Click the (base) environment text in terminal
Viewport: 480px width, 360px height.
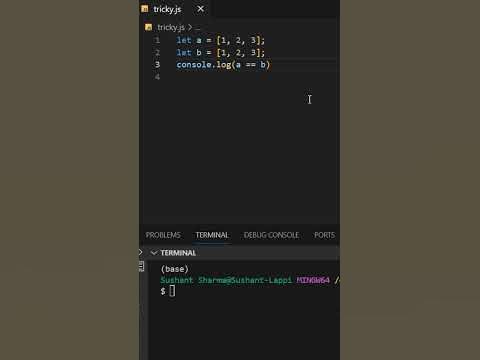(x=175, y=269)
